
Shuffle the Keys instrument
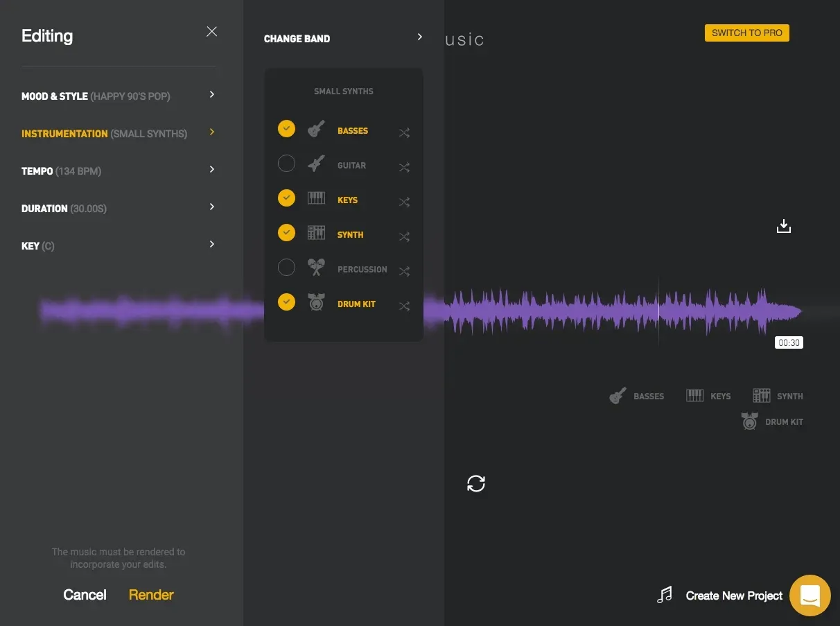[404, 202]
